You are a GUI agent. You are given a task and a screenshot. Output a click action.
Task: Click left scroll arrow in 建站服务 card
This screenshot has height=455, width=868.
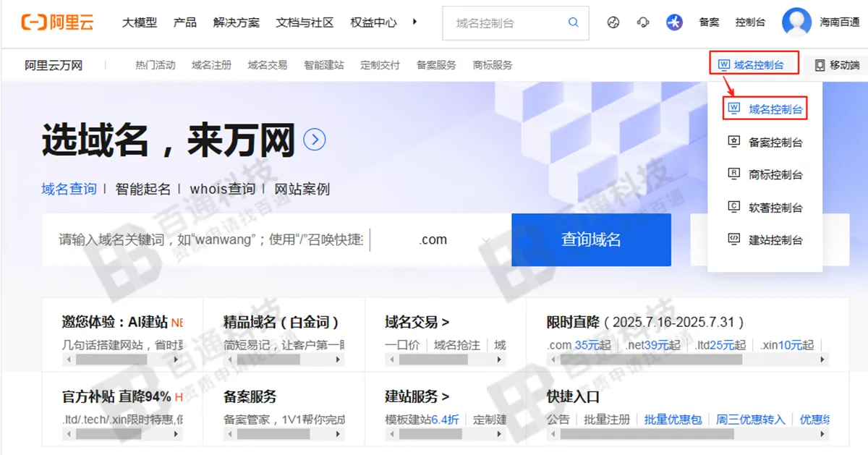click(x=391, y=434)
